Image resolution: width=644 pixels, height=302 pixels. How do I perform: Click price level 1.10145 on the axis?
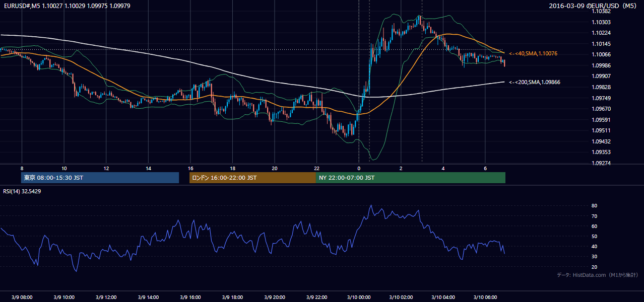[602, 44]
